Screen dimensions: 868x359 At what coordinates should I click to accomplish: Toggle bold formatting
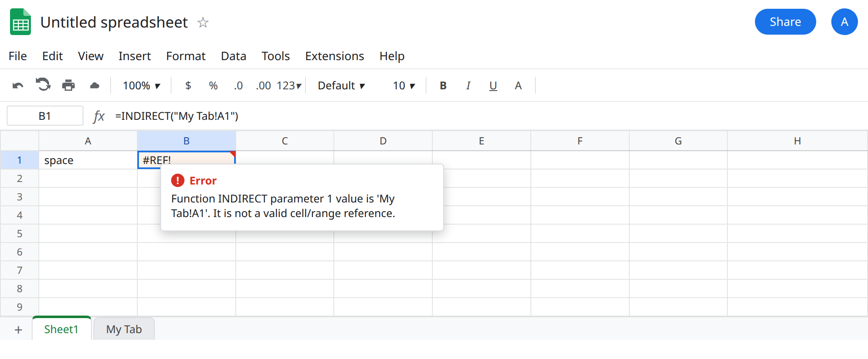(x=443, y=86)
